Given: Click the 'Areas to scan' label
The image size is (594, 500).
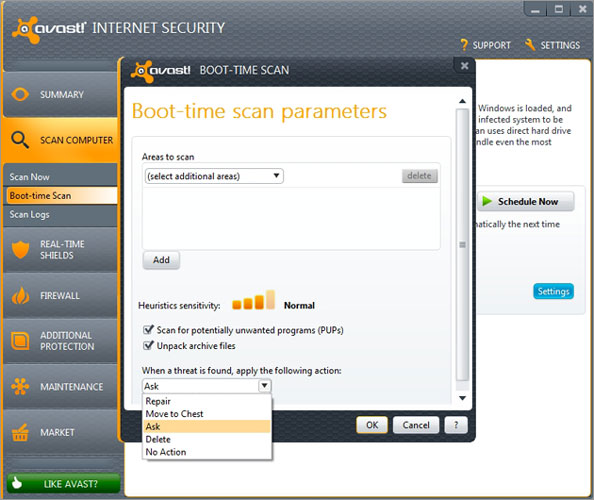Looking at the screenshot, I should pos(168,157).
